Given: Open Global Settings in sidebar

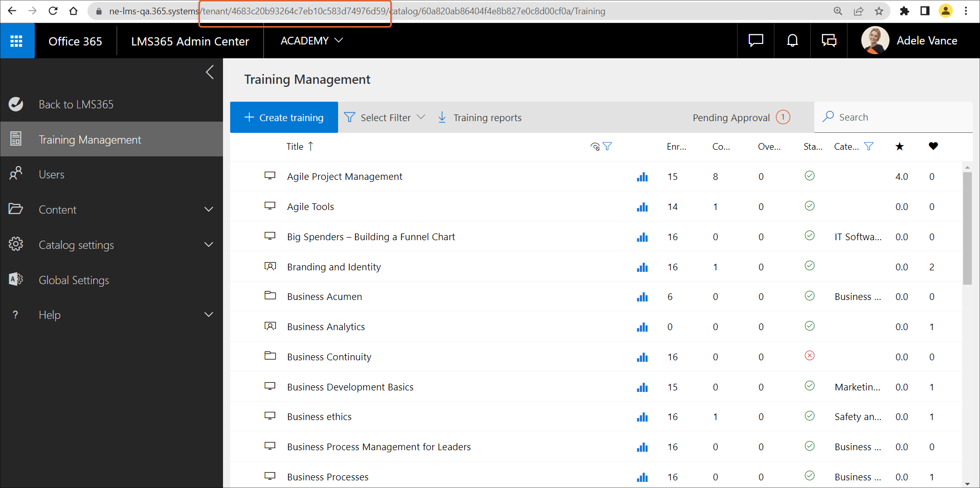Looking at the screenshot, I should click(74, 280).
